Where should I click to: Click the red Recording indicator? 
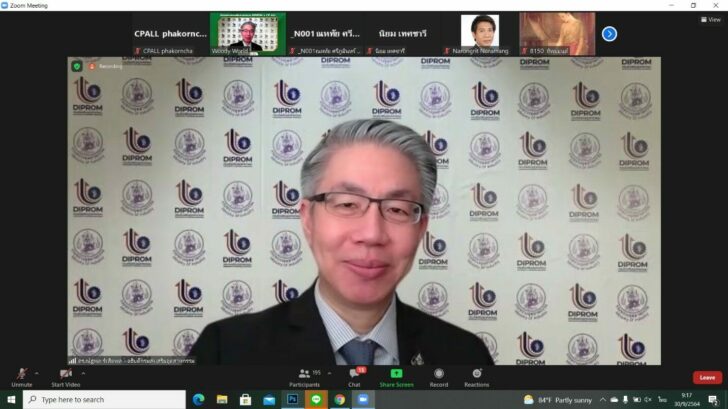tap(105, 66)
